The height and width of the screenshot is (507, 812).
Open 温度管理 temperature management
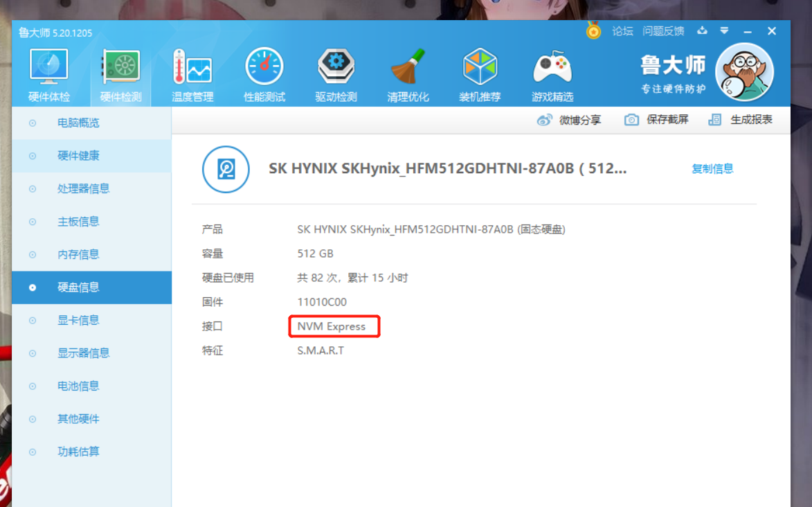coord(192,75)
